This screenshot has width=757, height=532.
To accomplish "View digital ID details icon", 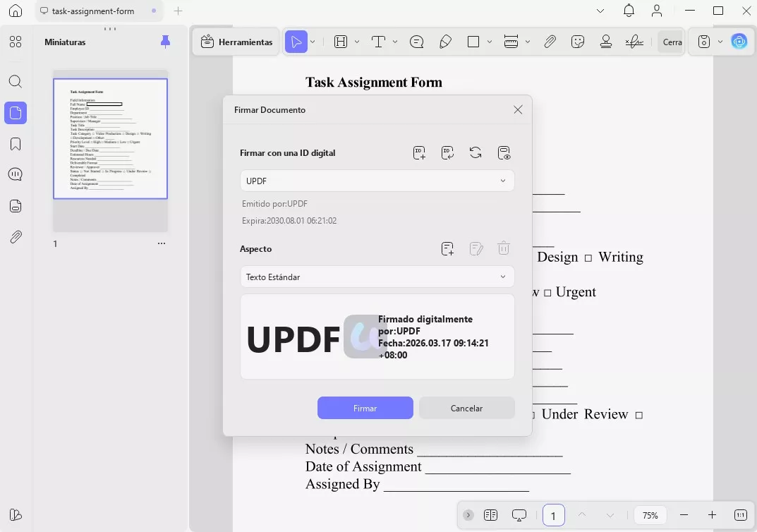I will click(504, 153).
